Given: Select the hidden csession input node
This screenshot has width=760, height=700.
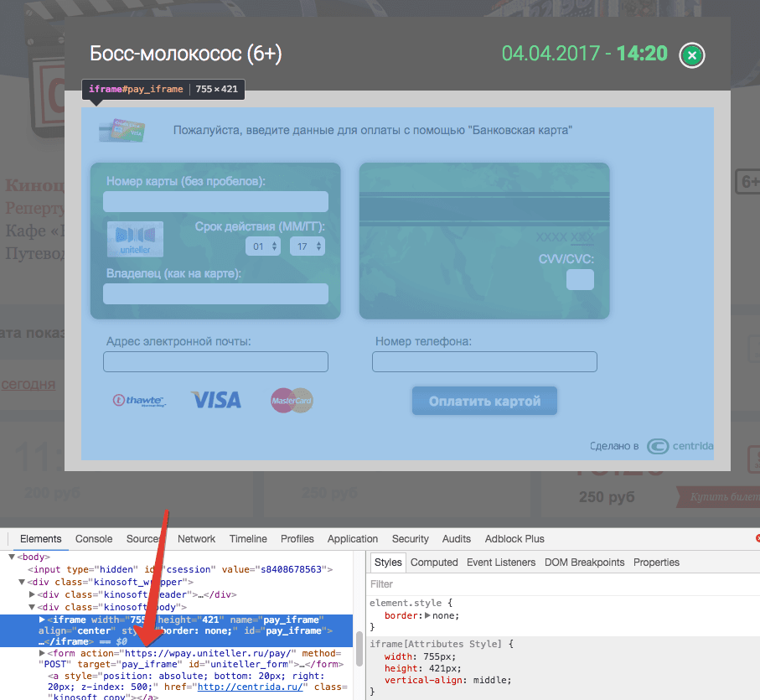Looking at the screenshot, I should coord(180,569).
